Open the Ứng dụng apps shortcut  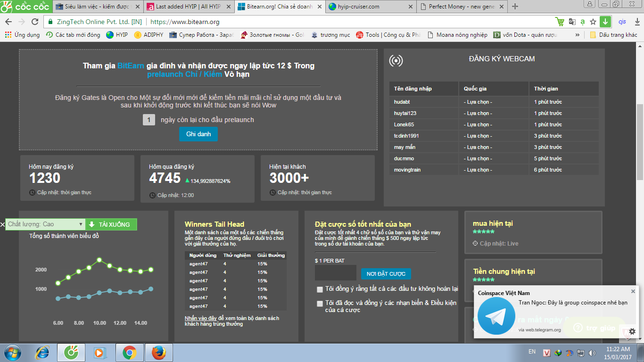click(x=22, y=35)
